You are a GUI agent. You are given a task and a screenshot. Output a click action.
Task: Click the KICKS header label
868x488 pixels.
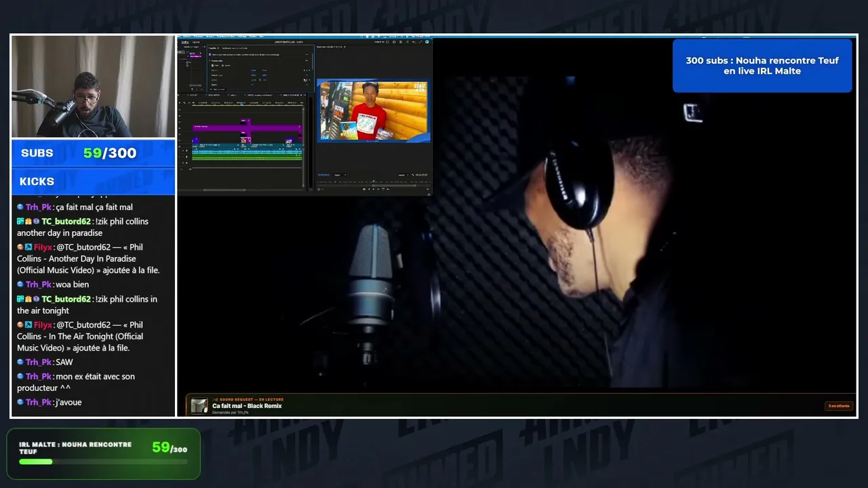click(37, 182)
